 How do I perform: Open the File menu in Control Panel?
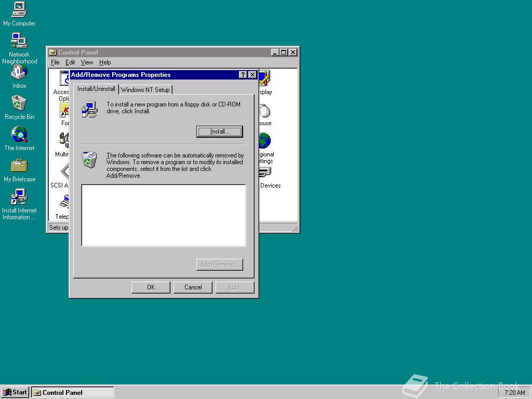[x=55, y=62]
